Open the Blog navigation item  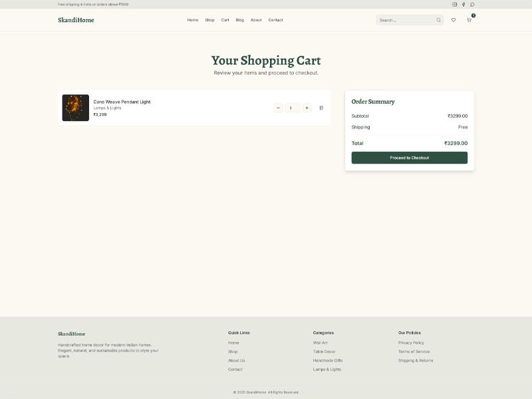(239, 20)
